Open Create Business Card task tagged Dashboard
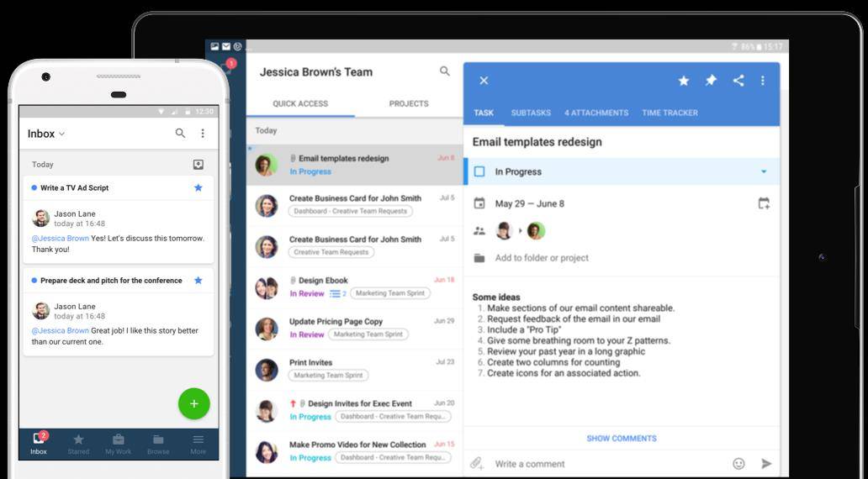 click(x=355, y=204)
